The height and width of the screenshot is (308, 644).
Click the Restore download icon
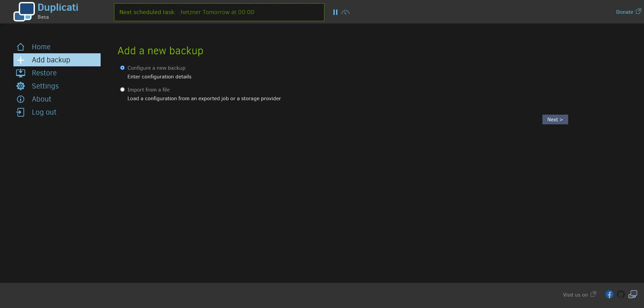click(x=20, y=73)
